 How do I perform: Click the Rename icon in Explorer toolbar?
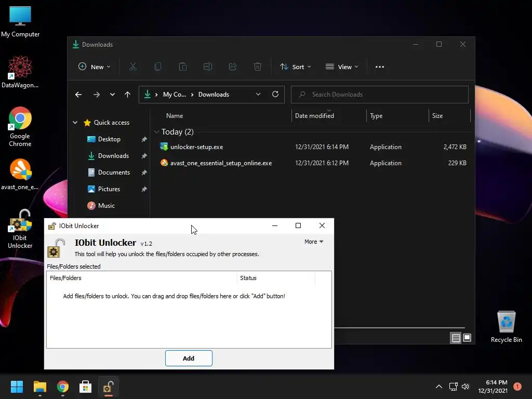click(208, 67)
